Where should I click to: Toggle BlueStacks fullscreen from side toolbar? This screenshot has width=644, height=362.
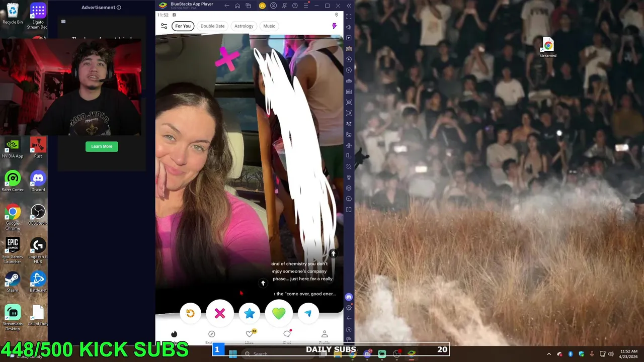click(349, 17)
